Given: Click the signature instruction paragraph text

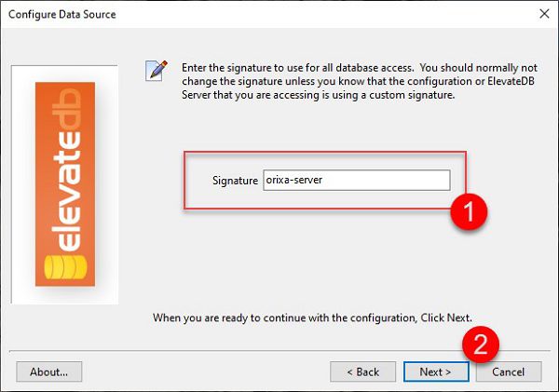Looking at the screenshot, I should [x=360, y=81].
